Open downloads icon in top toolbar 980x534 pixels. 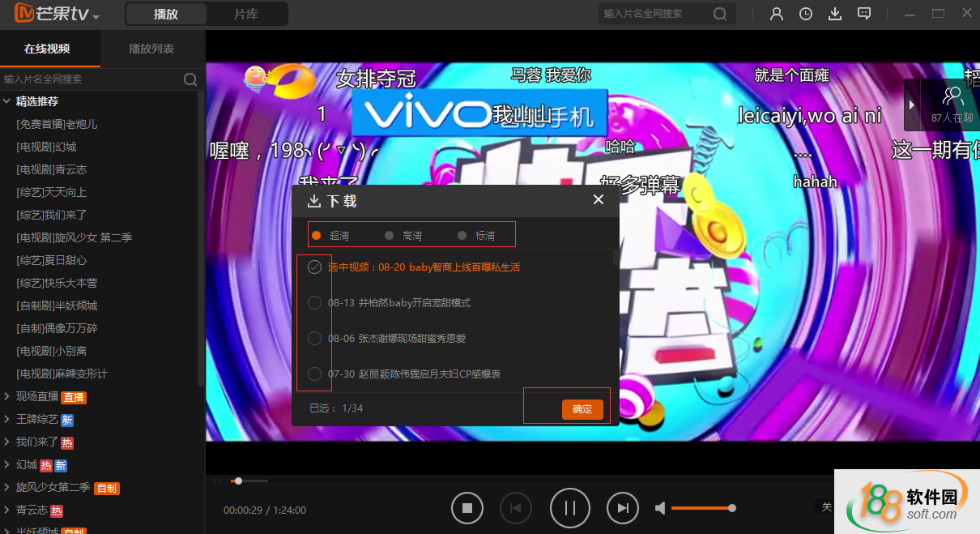point(835,14)
